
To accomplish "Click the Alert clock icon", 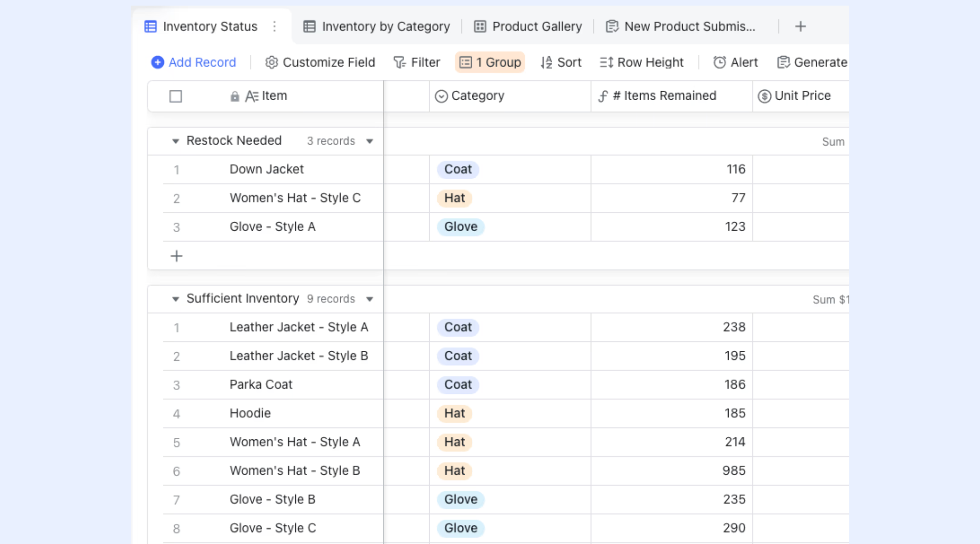I will (720, 62).
